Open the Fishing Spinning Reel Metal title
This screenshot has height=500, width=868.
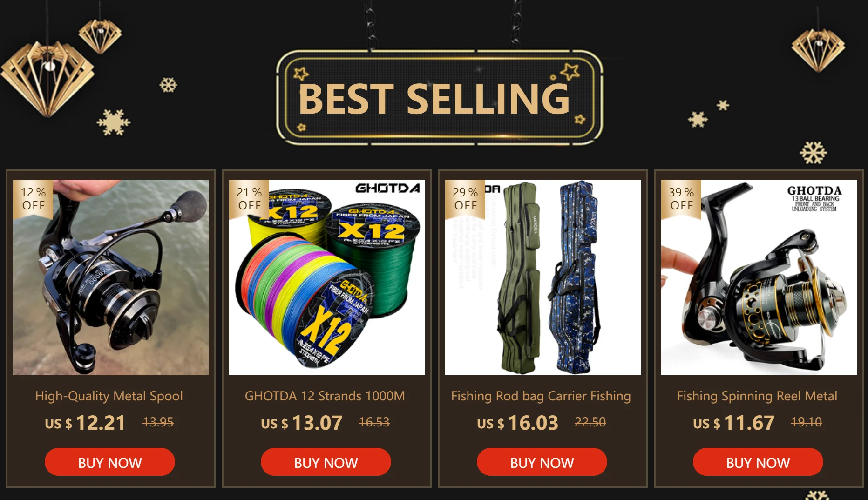[757, 396]
